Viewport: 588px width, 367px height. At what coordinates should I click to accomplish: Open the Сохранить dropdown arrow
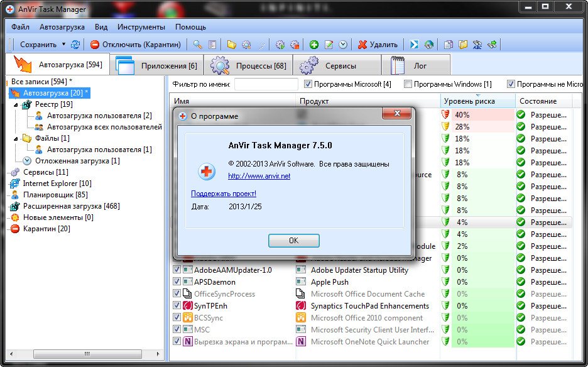63,44
